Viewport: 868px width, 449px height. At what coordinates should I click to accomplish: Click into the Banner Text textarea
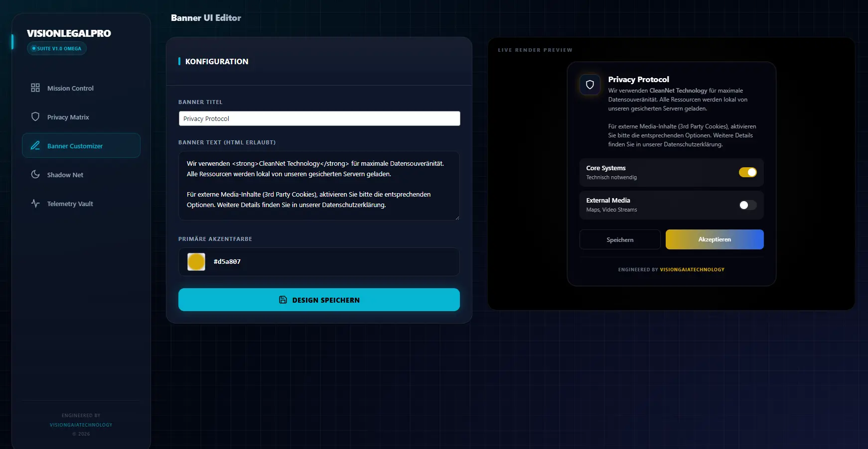[x=319, y=186]
